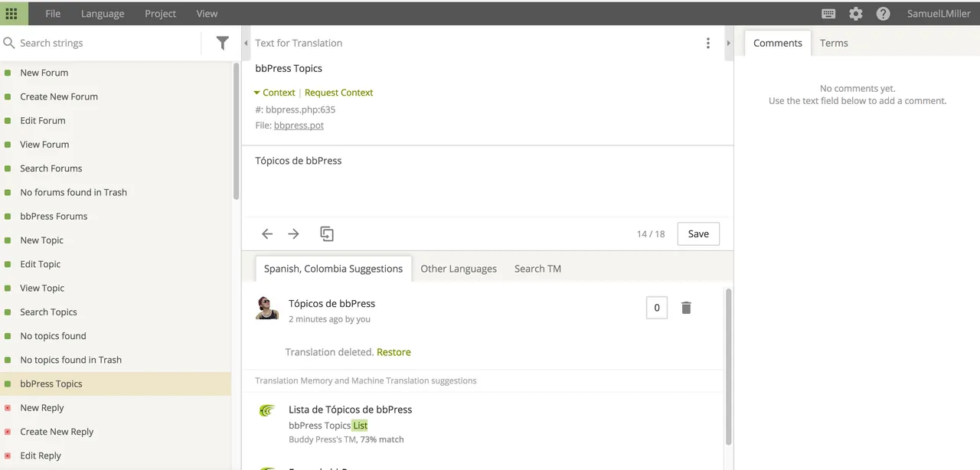Click Lista de Tópicos de bbPress suggestion
Image resolution: width=980 pixels, height=470 pixels.
tap(350, 410)
